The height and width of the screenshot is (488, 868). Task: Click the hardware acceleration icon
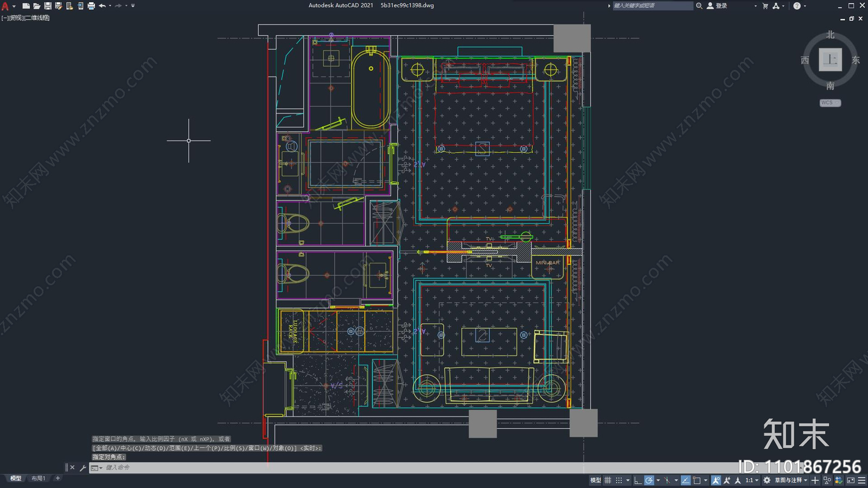click(839, 480)
